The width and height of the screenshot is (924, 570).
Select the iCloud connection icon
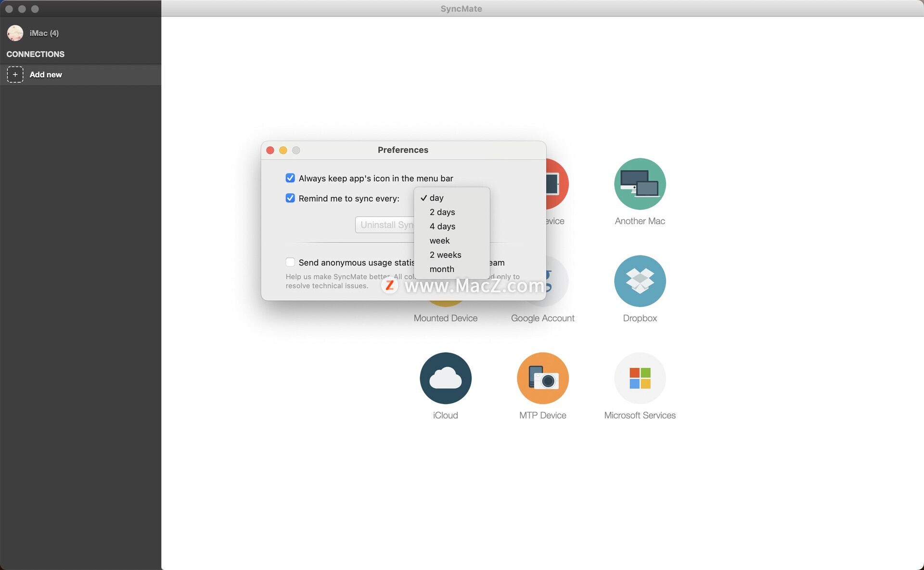click(x=445, y=378)
